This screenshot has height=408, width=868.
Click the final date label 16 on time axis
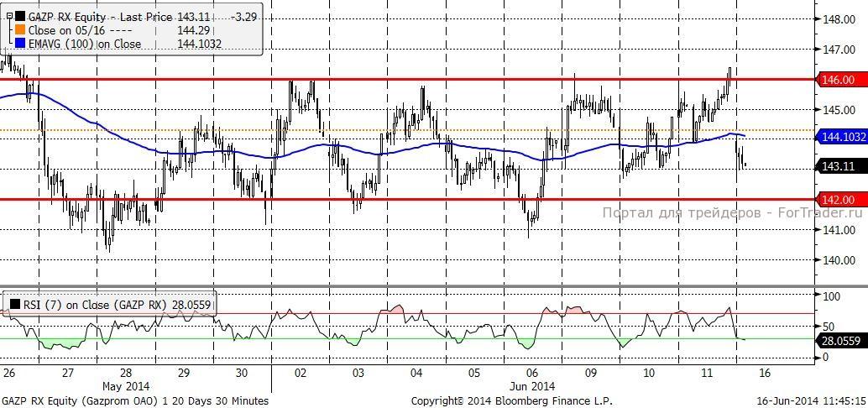[x=765, y=373]
